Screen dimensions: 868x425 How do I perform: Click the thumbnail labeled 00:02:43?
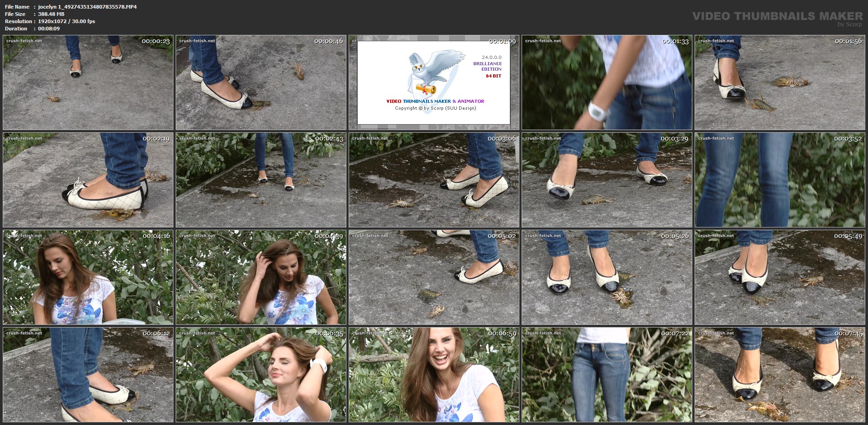click(261, 180)
